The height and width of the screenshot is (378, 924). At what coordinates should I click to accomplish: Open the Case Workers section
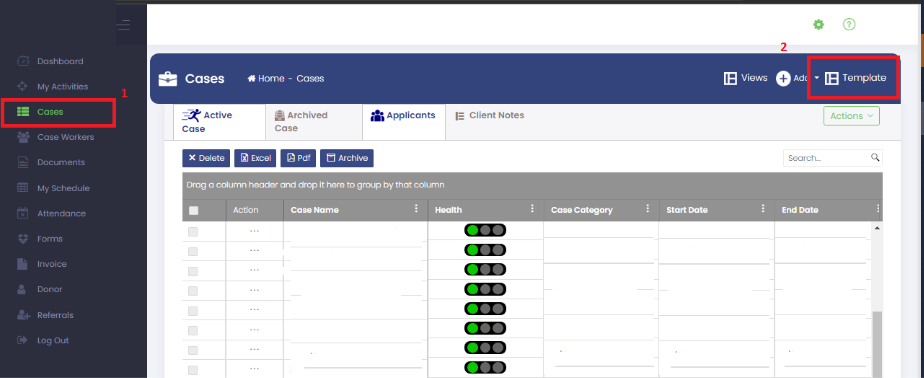click(x=65, y=137)
